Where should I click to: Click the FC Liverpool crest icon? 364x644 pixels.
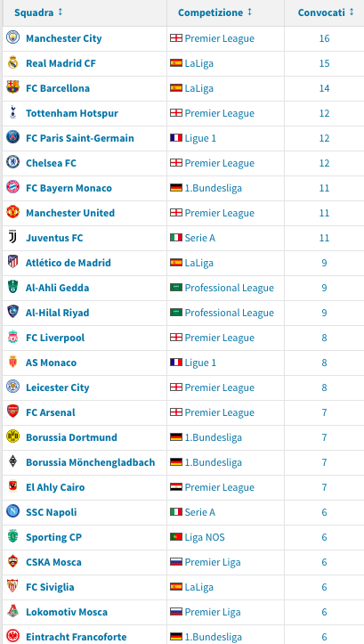(12, 338)
